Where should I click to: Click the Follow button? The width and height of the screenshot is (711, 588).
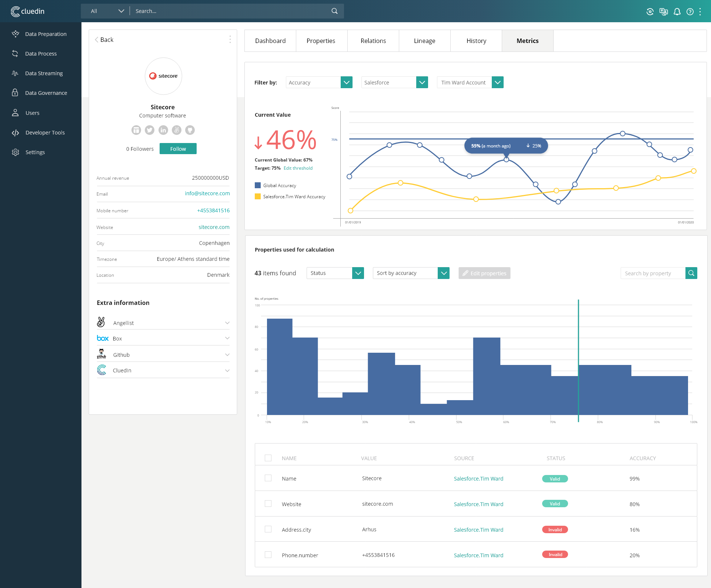pyautogui.click(x=178, y=149)
